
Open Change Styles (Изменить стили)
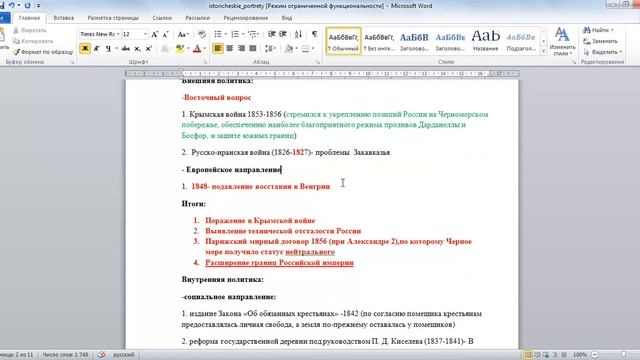click(562, 42)
